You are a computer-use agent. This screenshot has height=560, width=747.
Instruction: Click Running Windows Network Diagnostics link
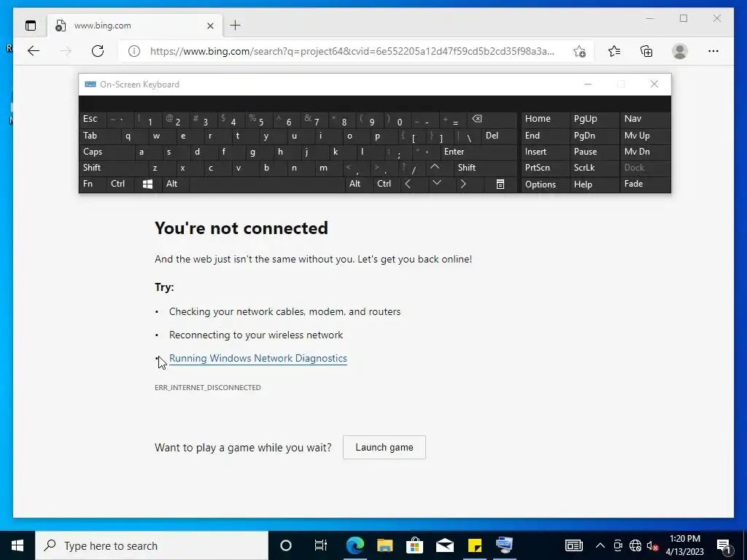pyautogui.click(x=258, y=359)
